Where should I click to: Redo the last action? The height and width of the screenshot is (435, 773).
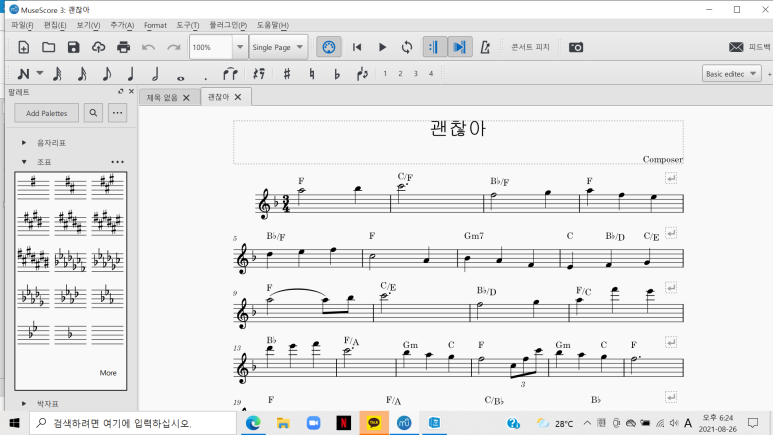(174, 47)
